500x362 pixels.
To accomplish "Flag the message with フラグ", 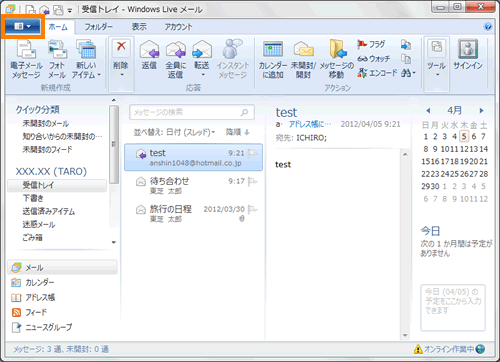I will (371, 44).
